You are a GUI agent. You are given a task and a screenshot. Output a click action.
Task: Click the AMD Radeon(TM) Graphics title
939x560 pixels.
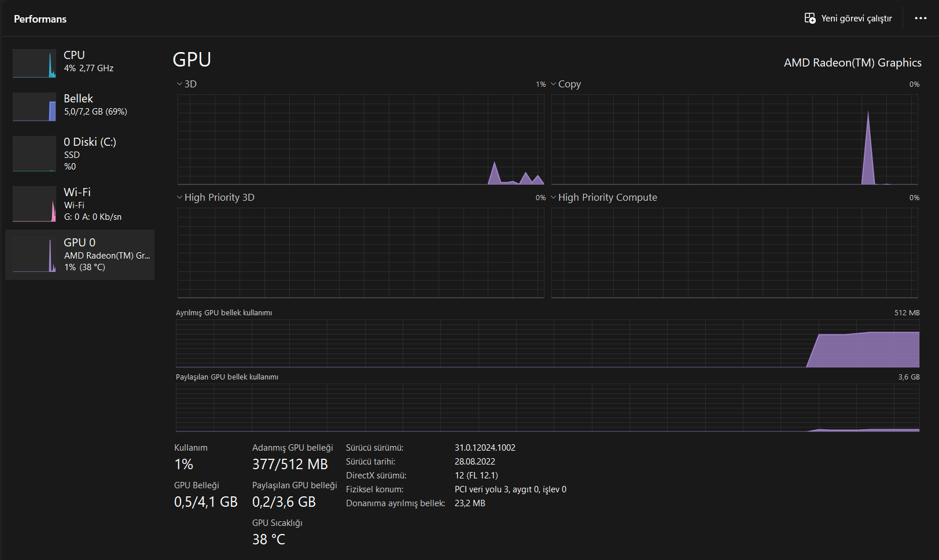tap(853, 62)
